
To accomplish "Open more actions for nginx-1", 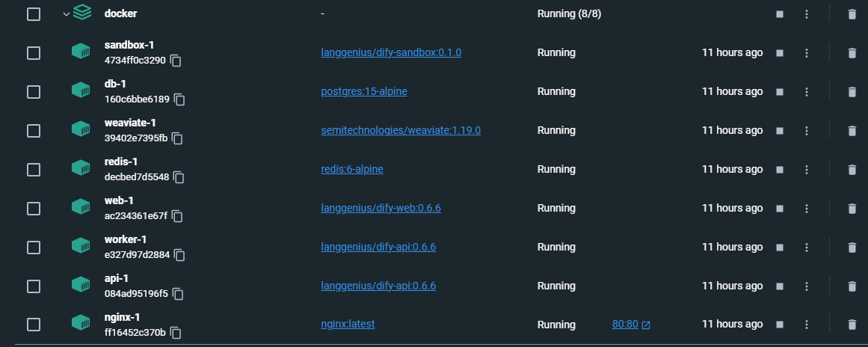I will [x=807, y=325].
